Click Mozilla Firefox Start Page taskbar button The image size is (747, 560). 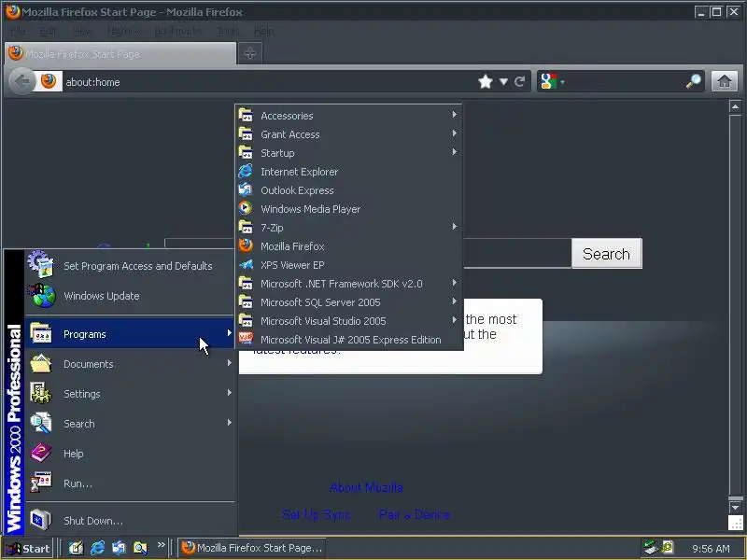tap(252, 548)
